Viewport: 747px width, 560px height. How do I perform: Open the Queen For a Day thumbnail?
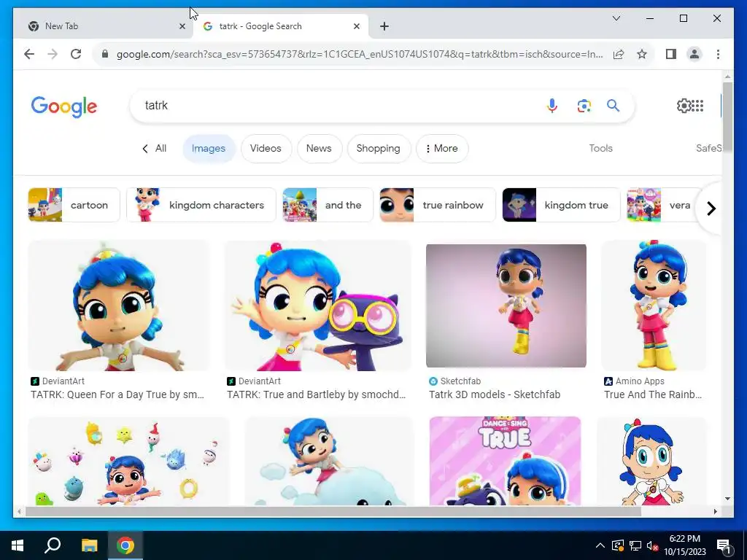(x=119, y=306)
